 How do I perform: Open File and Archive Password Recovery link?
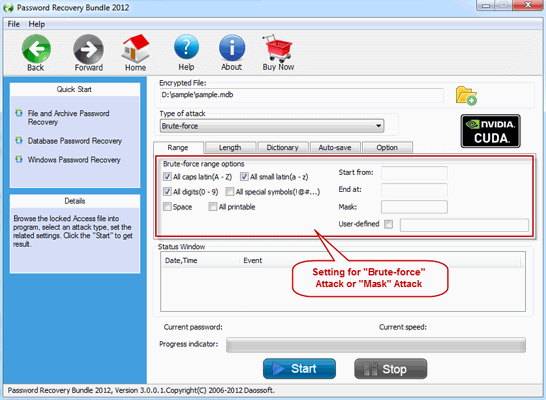69,118
